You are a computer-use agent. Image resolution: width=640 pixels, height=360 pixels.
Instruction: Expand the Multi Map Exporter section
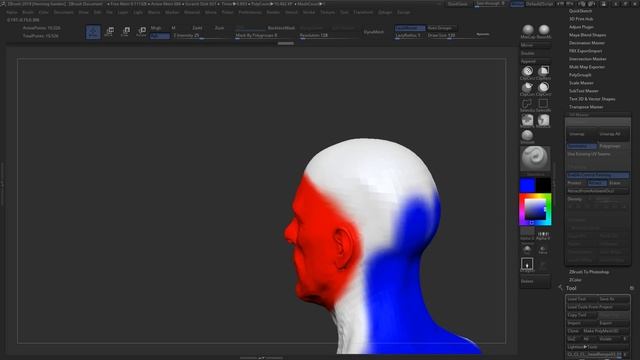(x=587, y=67)
